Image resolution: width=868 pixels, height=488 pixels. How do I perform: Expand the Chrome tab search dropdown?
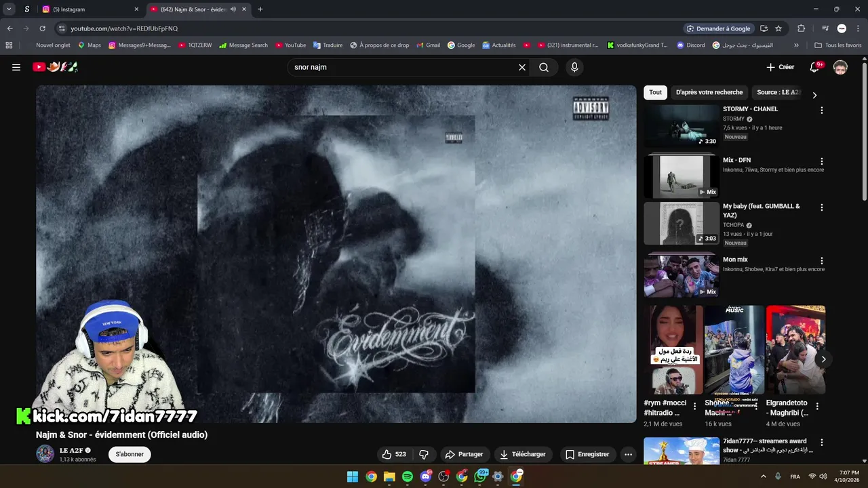9,9
